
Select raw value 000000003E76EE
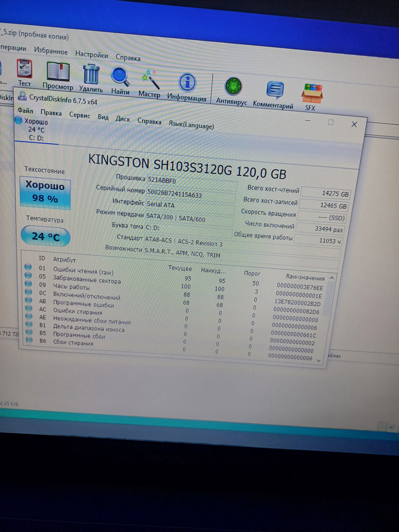pyautogui.click(x=300, y=287)
